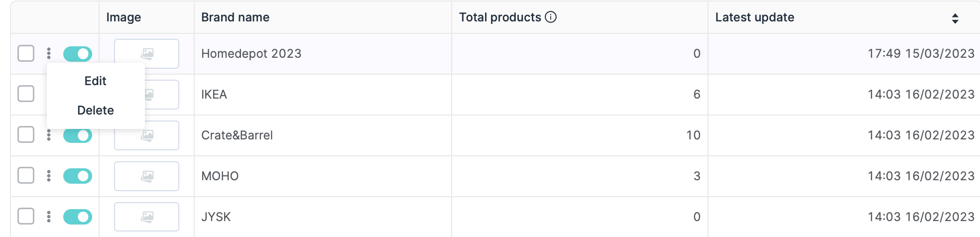The image size is (980, 237).
Task: Click the IKEA brand name
Action: [x=214, y=95]
